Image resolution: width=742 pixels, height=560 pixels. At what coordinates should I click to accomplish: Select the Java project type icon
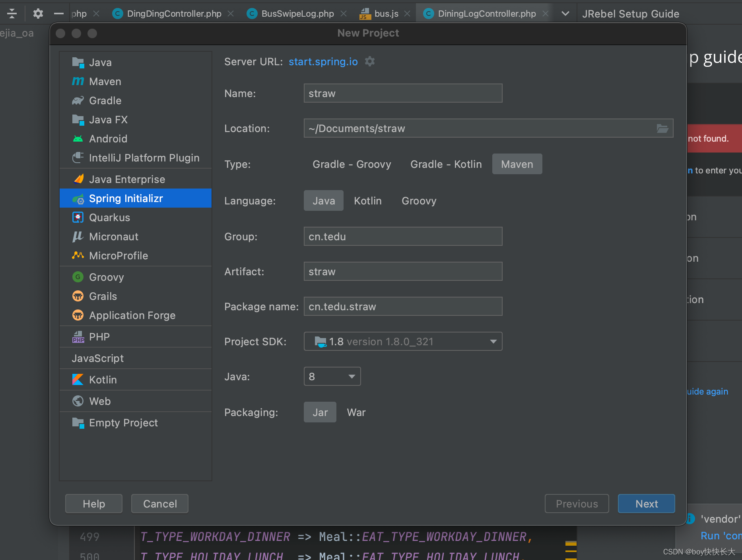(x=78, y=62)
